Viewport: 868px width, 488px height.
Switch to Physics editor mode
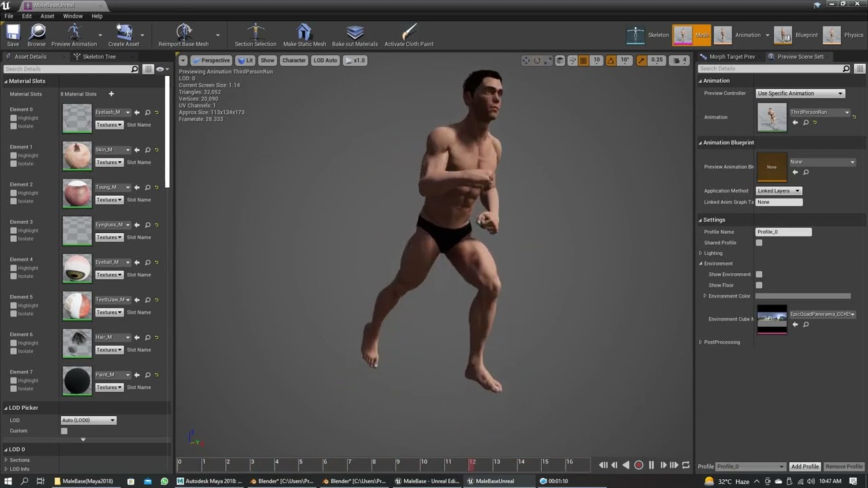coord(844,35)
